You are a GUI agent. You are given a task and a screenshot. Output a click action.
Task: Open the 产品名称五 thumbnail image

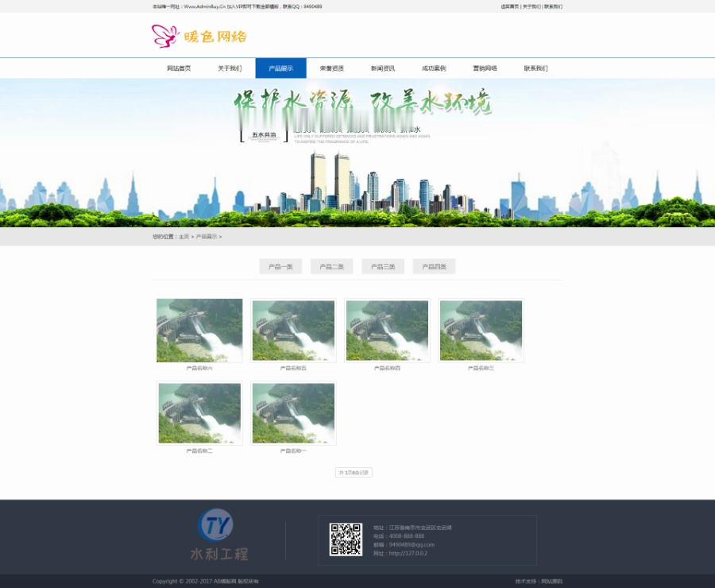(294, 331)
